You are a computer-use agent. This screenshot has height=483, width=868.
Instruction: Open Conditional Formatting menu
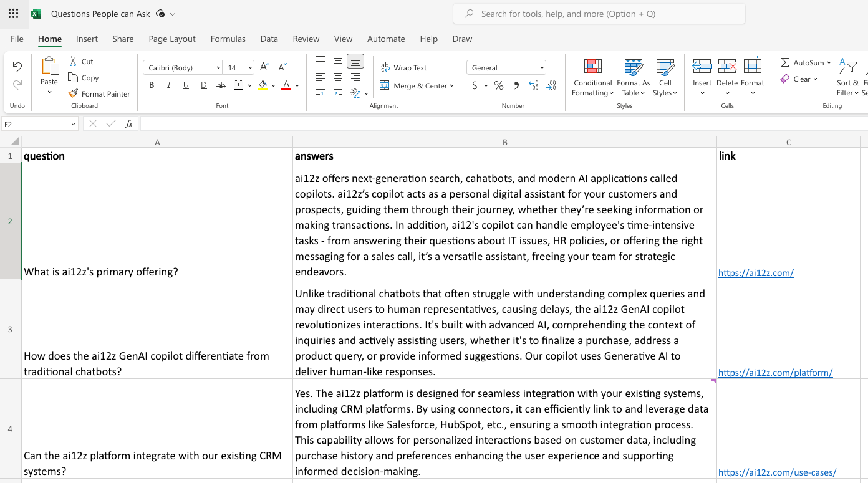(x=592, y=77)
